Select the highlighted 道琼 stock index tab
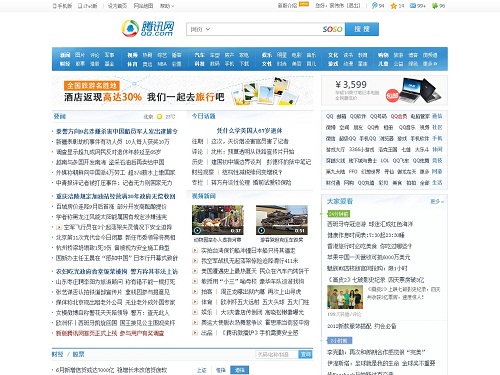Screen dimensions: 500x375 (x=239, y=370)
